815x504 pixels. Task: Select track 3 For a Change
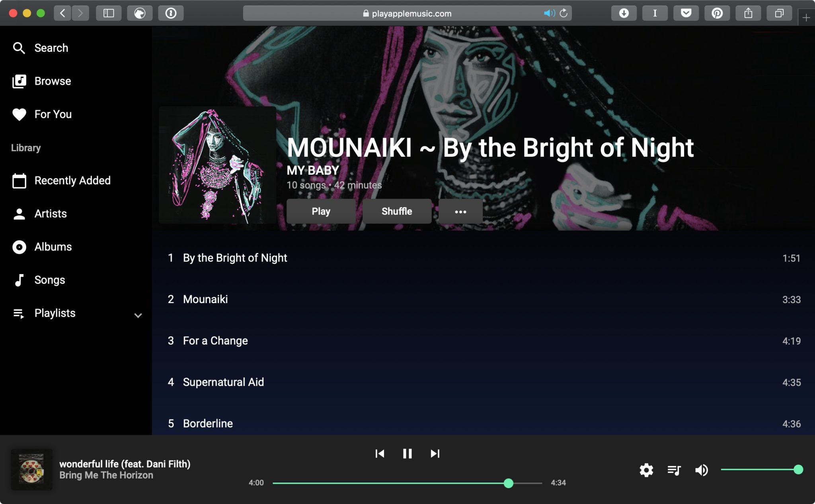[x=483, y=341]
